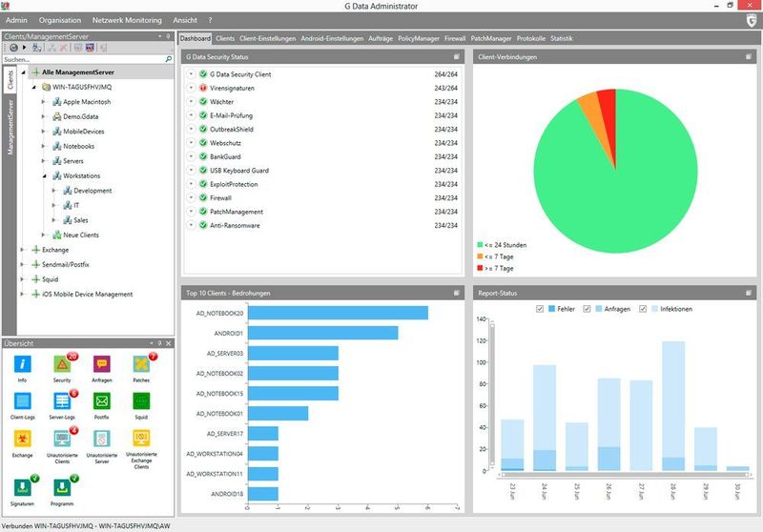Select the Development group in tree
This screenshot has height=532, width=763.
[93, 191]
